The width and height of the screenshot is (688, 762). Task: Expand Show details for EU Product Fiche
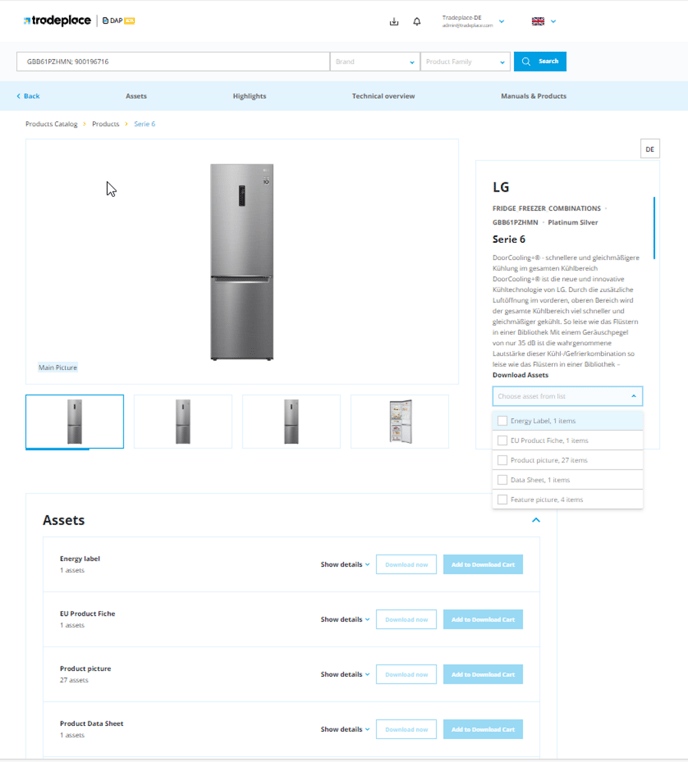[345, 619]
